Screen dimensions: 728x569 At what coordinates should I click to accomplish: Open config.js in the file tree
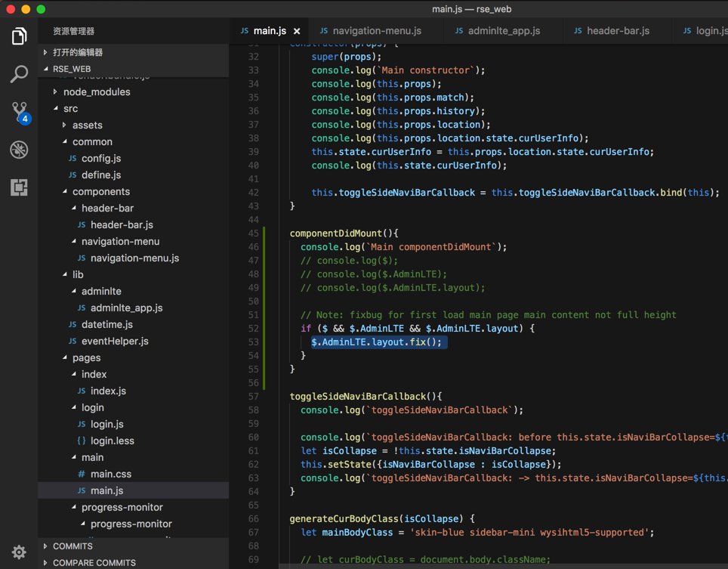(100, 158)
